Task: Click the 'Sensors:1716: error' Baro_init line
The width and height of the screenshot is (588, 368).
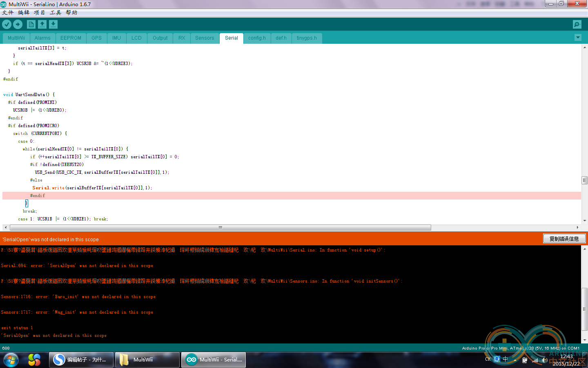Action: (x=78, y=297)
